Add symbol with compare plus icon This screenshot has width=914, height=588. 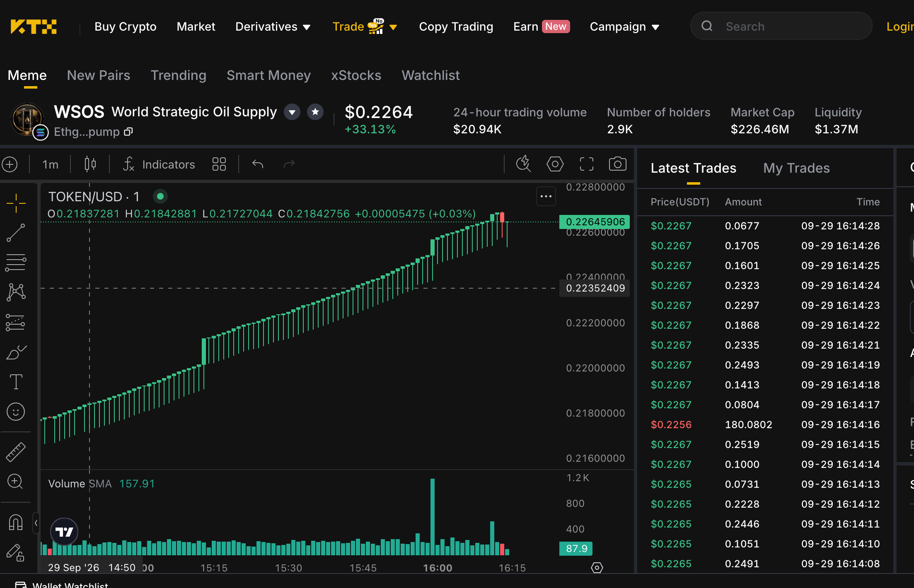pyautogui.click(x=10, y=164)
